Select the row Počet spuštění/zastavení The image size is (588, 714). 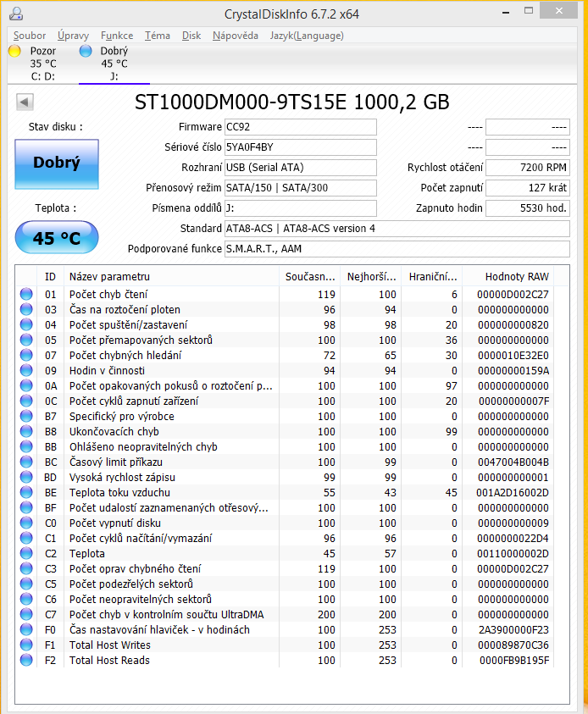pyautogui.click(x=285, y=325)
